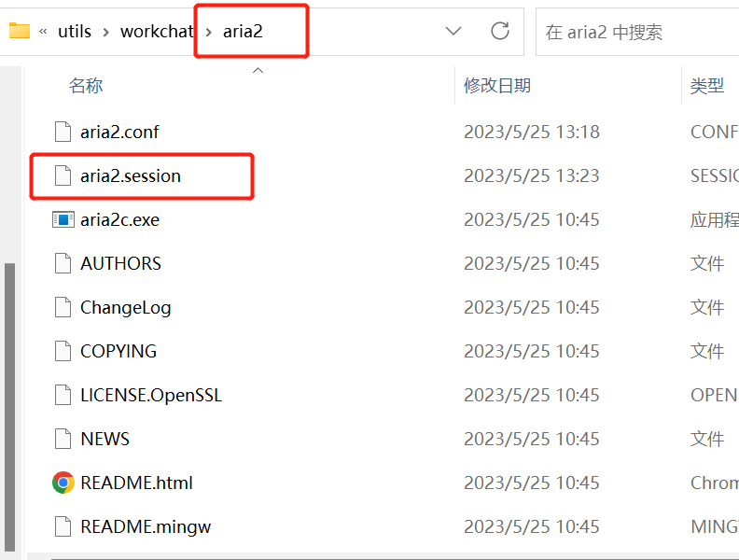Select the README.html file name
The image size is (739, 560).
pos(136,483)
